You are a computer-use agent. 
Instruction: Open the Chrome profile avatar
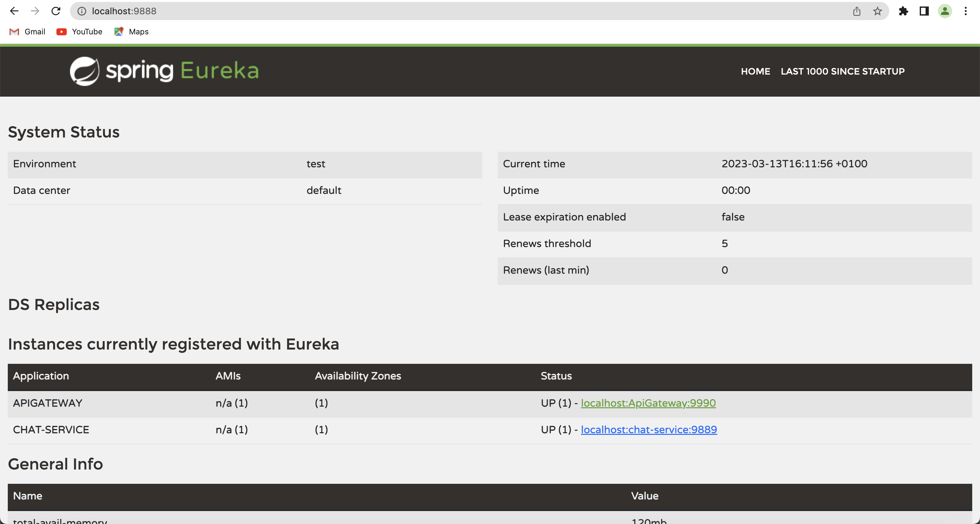click(x=945, y=11)
